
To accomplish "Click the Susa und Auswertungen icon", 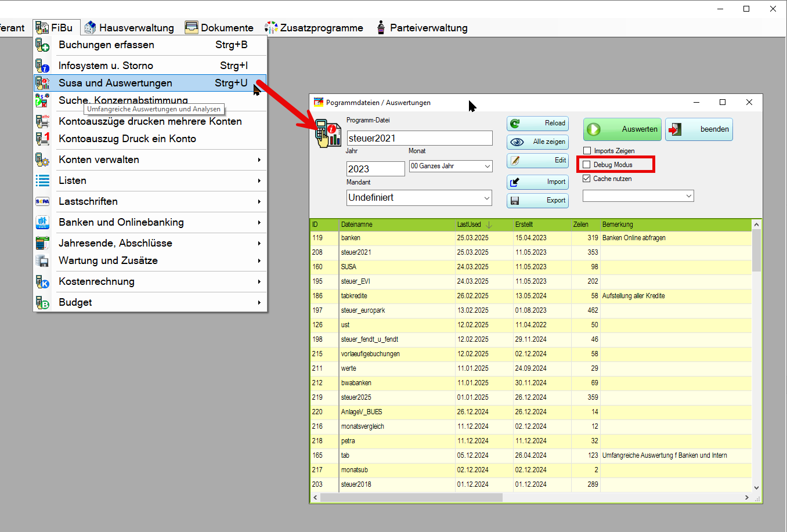I will (42, 83).
